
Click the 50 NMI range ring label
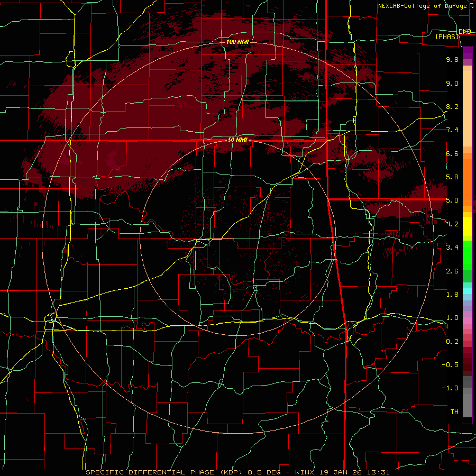(x=237, y=140)
